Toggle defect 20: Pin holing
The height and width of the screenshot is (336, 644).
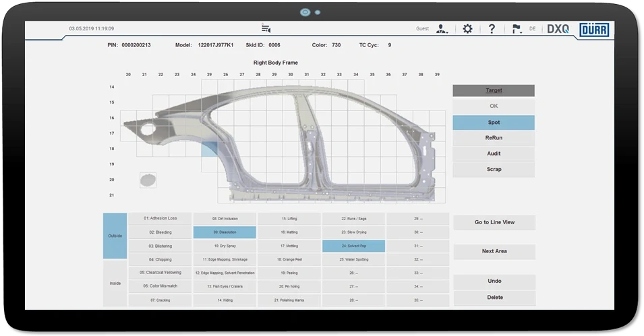click(289, 286)
